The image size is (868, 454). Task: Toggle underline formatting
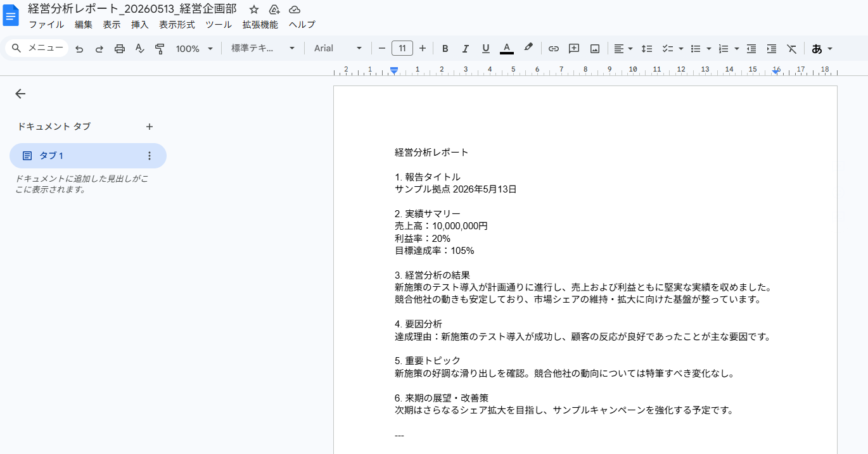(486, 49)
